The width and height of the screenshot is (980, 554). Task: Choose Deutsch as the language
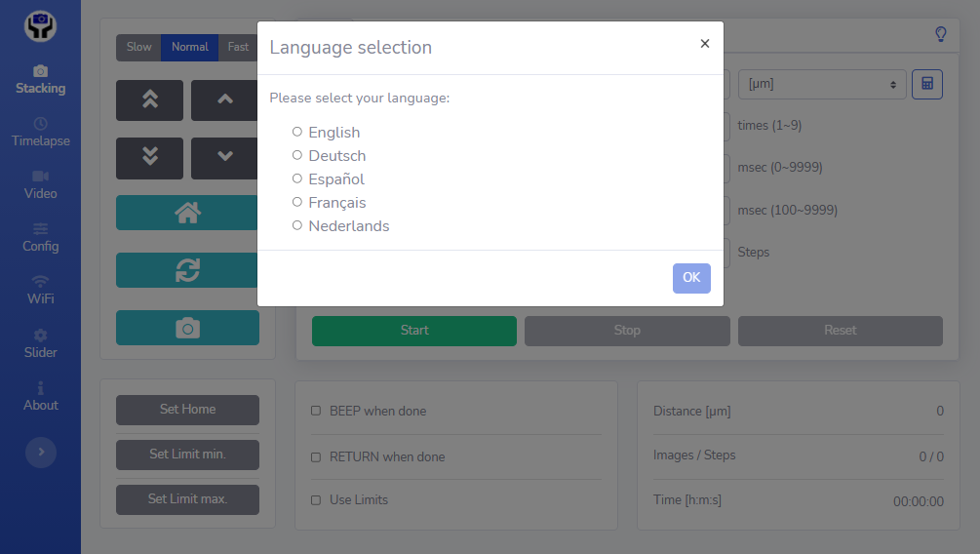tap(297, 155)
